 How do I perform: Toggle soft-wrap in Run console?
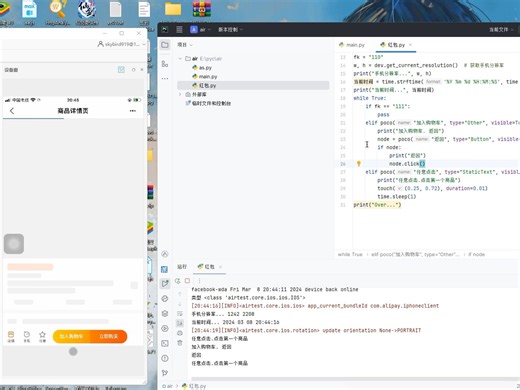[180, 313]
